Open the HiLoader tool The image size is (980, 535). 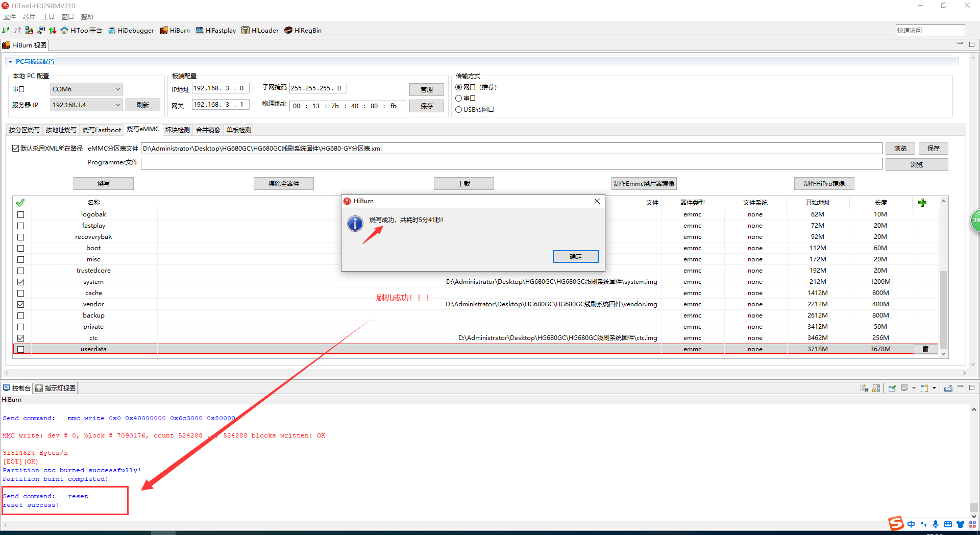260,30
